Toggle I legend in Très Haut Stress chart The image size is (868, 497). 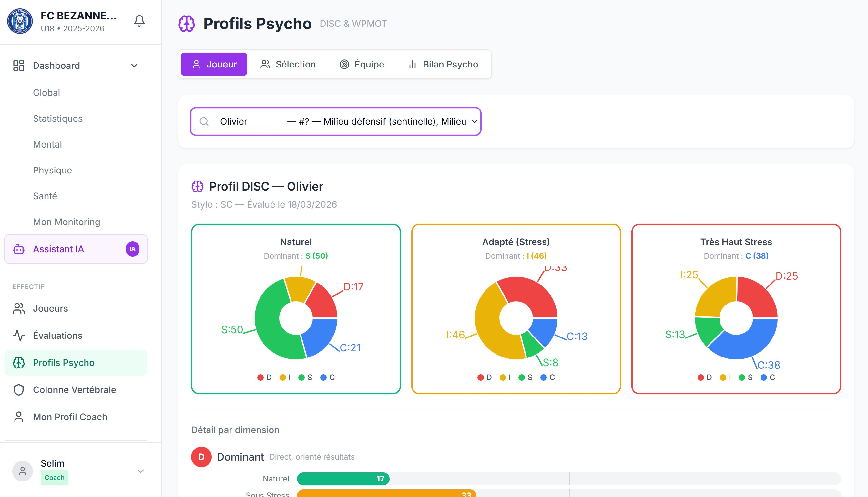725,378
